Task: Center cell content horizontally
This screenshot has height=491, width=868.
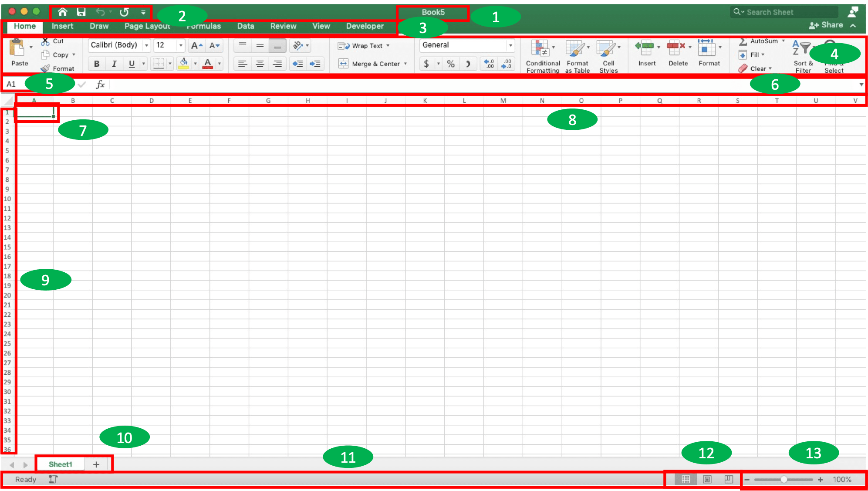Action: tap(260, 64)
